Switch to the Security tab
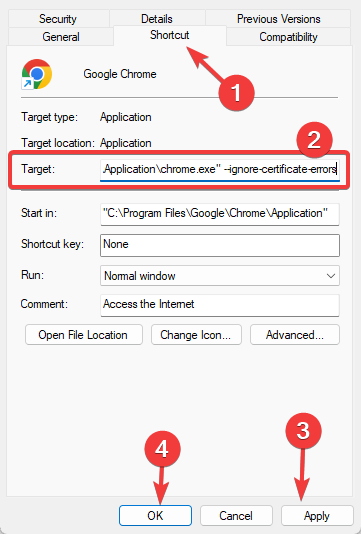Image resolution: width=361 pixels, height=534 pixels. pyautogui.click(x=58, y=19)
